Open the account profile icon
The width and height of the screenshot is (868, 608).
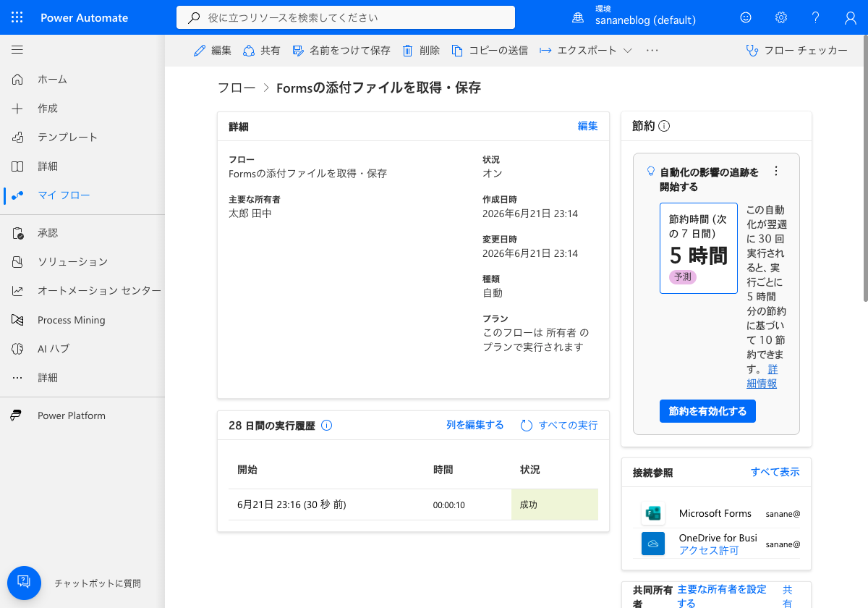click(x=850, y=17)
